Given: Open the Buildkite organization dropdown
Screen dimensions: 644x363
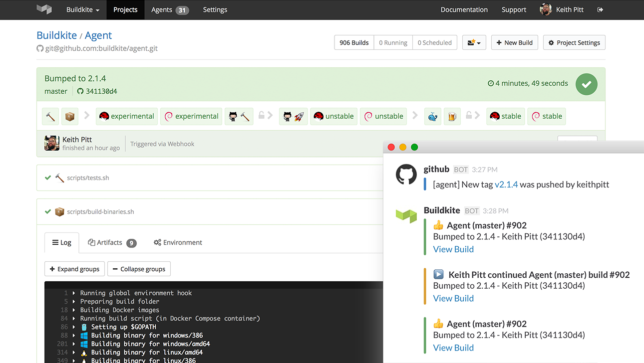Looking at the screenshot, I should coord(83,9).
